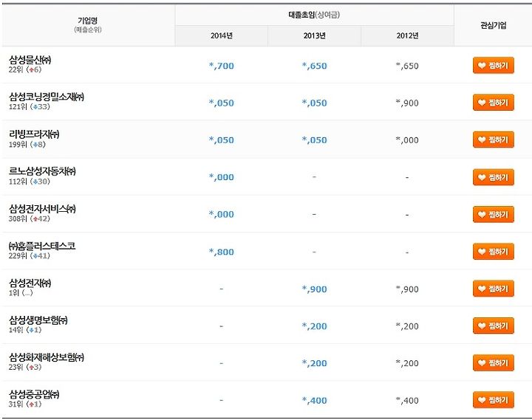Add 삼성전자㈜ to favorites with 찜하기
Viewport: 532px width, 420px height.
click(x=494, y=289)
